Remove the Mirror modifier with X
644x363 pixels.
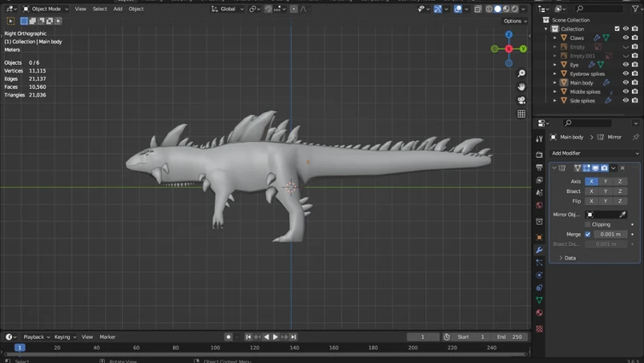point(623,168)
